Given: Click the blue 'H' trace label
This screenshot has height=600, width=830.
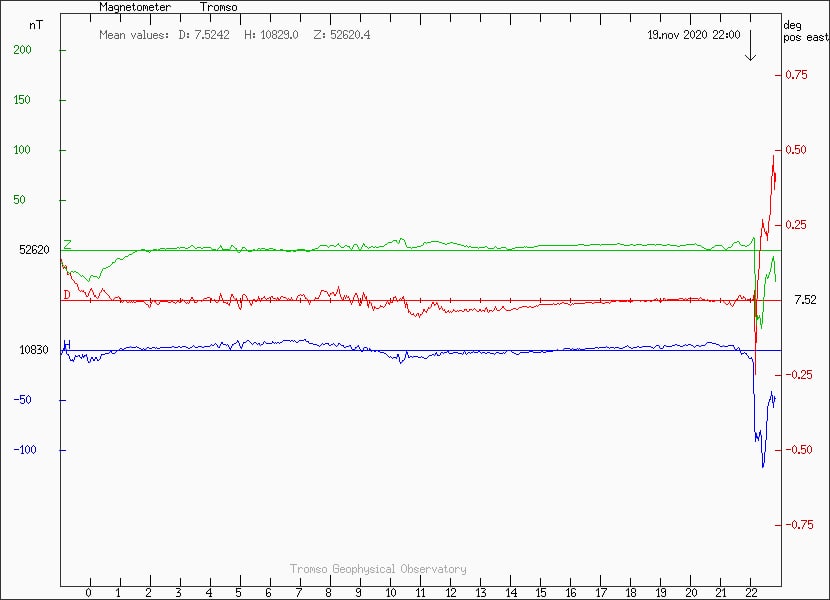Looking at the screenshot, I should pyautogui.click(x=67, y=345).
